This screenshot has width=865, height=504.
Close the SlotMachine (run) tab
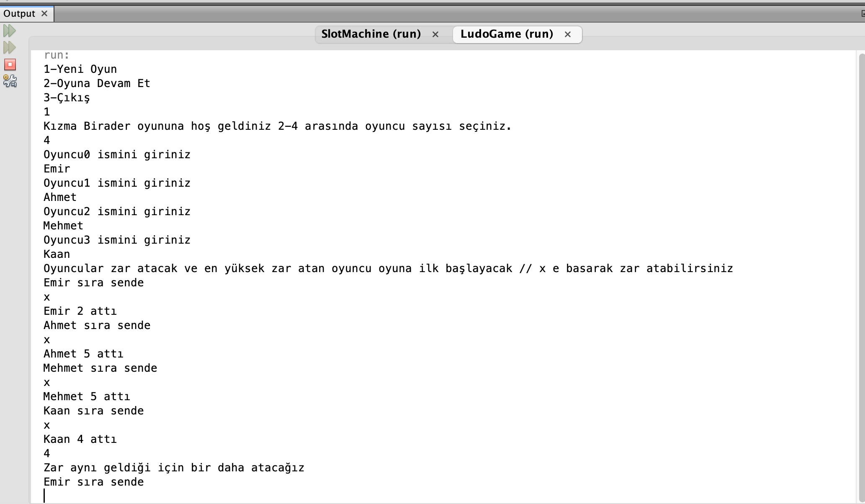point(435,34)
